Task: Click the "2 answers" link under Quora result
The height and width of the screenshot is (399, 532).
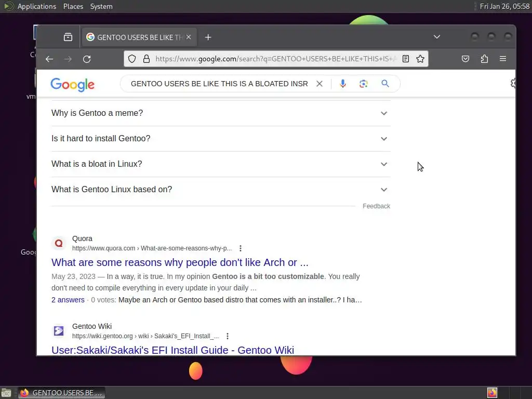Action: point(68,300)
